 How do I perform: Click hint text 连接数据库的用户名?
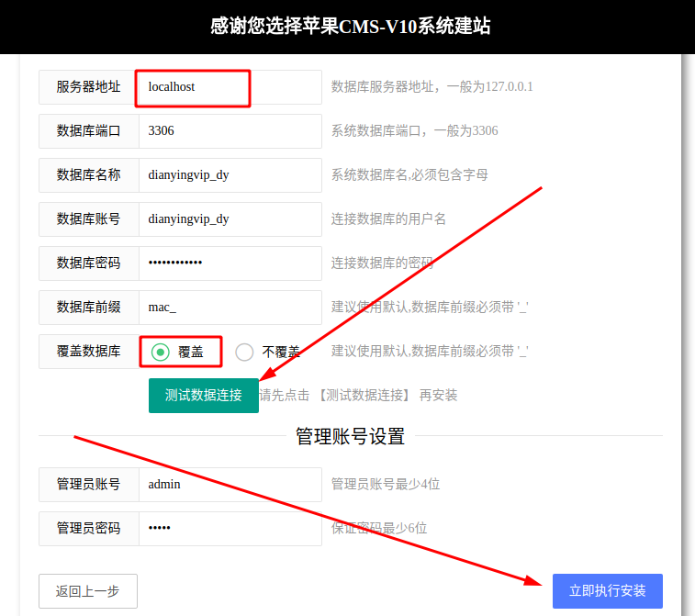click(388, 219)
